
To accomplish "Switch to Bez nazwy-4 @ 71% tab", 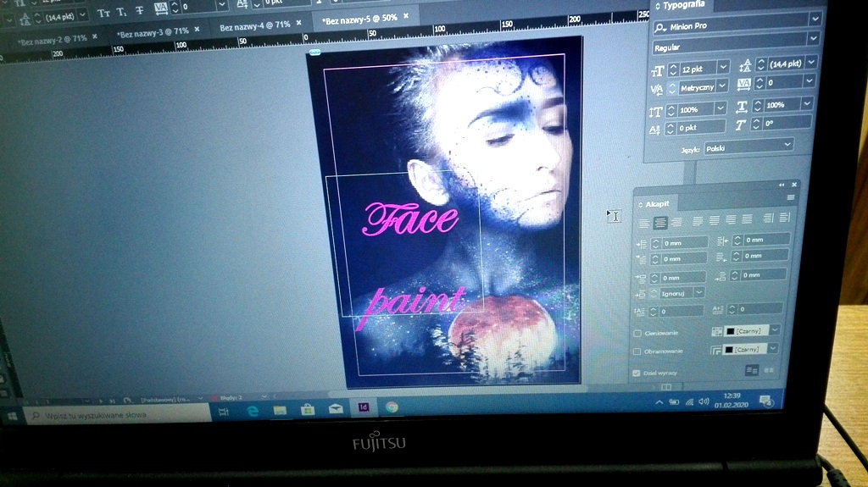I will pos(254,26).
